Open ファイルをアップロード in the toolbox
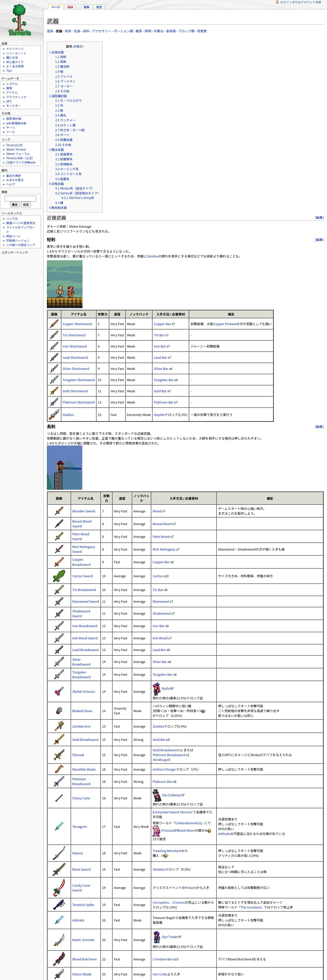 [21, 229]
